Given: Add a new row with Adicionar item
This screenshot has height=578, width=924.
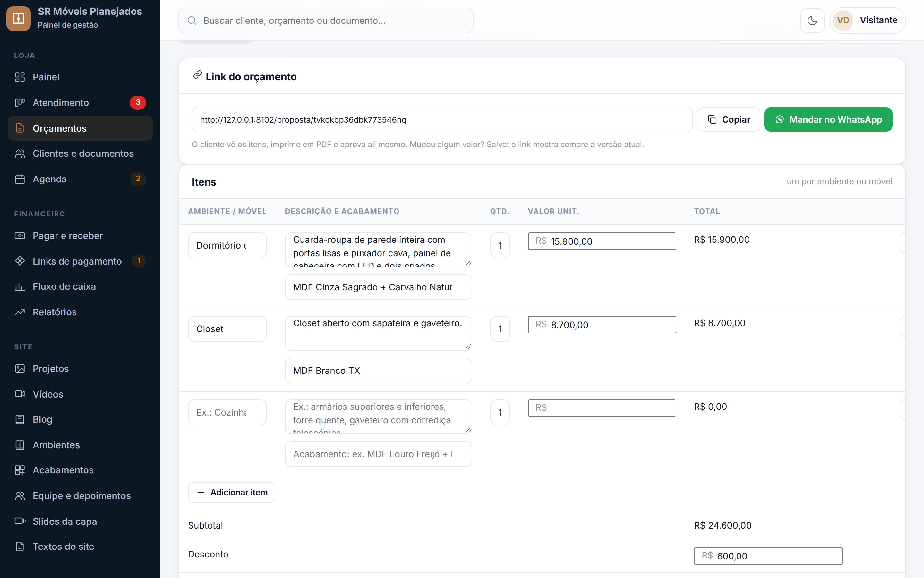Looking at the screenshot, I should pos(231,492).
